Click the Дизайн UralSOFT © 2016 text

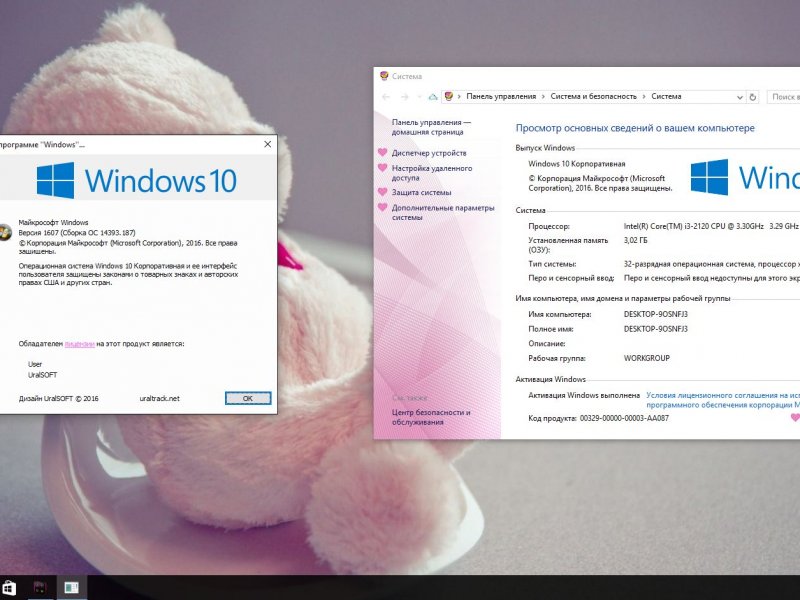coord(59,398)
